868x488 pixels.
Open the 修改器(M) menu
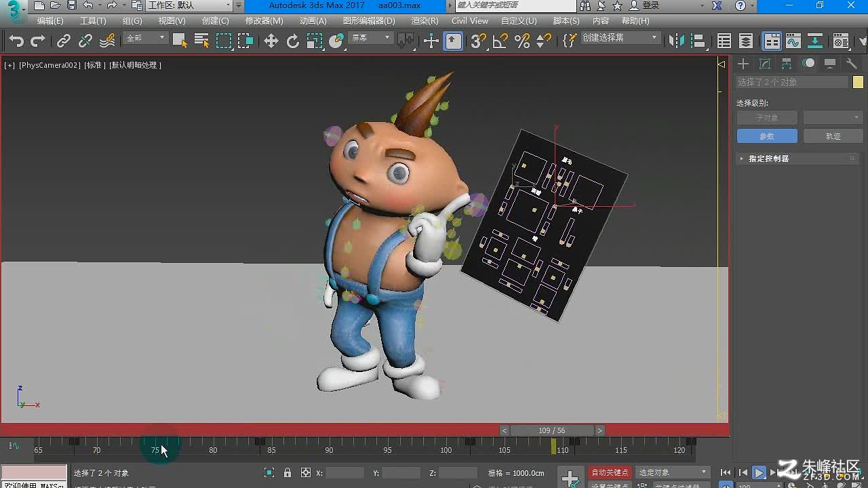(264, 21)
